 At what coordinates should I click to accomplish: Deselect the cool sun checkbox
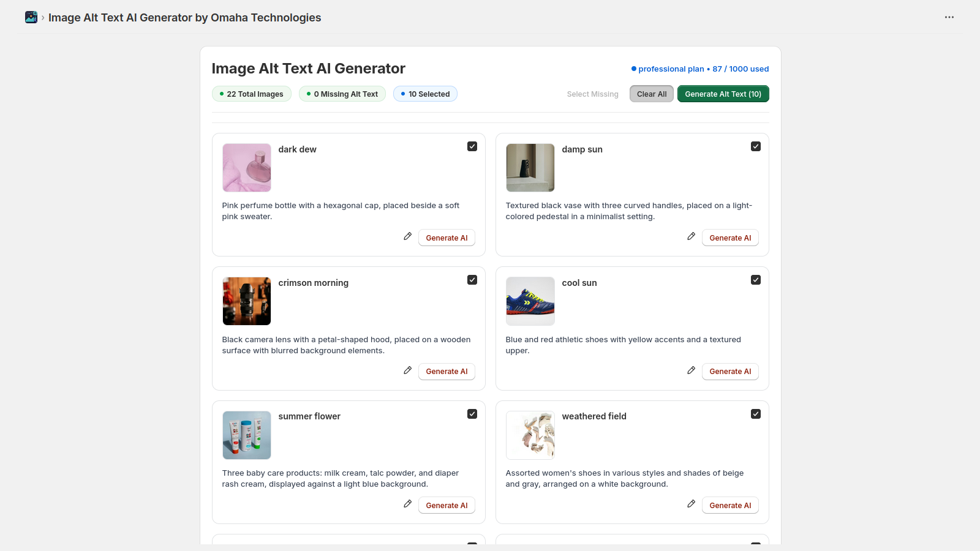756,280
